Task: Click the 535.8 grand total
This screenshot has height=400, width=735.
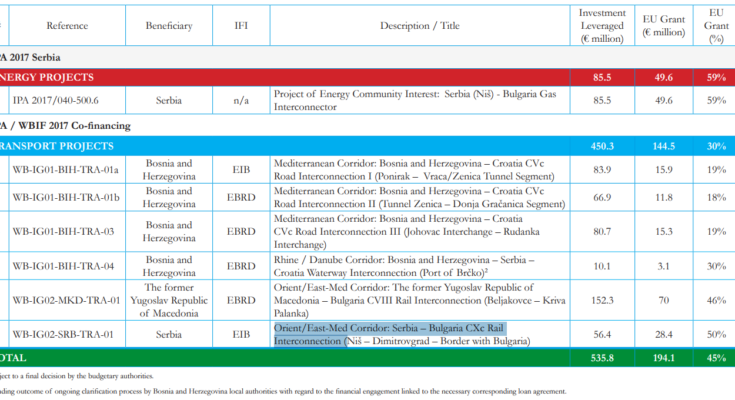Action: click(x=602, y=358)
